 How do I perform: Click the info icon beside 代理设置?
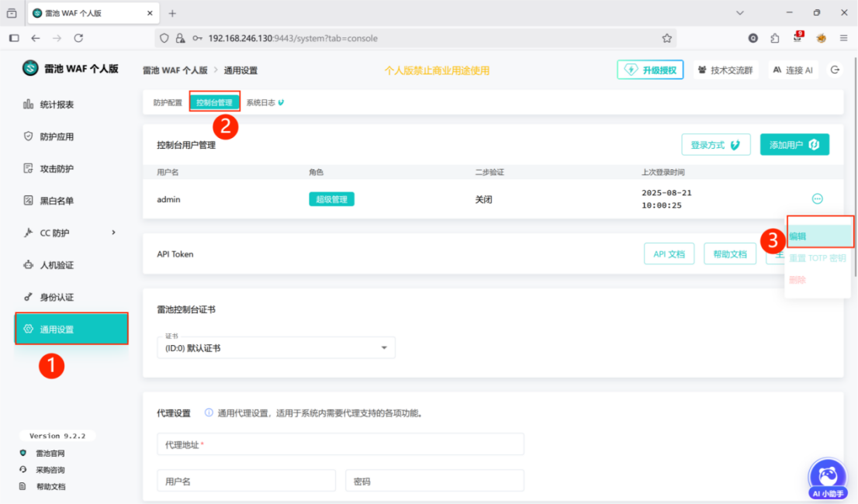[x=209, y=413]
